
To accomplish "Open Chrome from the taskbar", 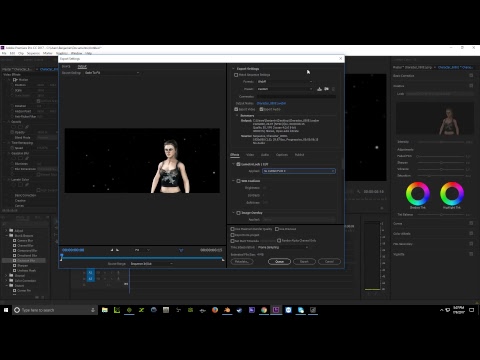I will coord(264,310).
